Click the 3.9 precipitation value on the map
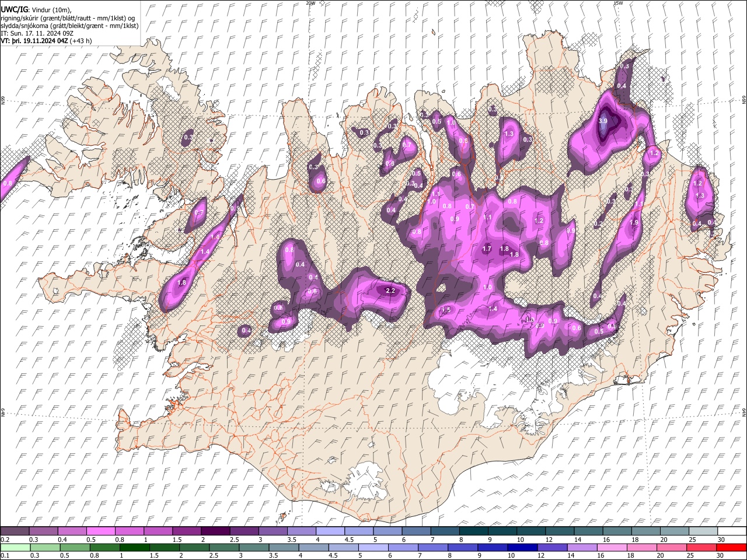This screenshot has width=747, height=560. tap(603, 121)
